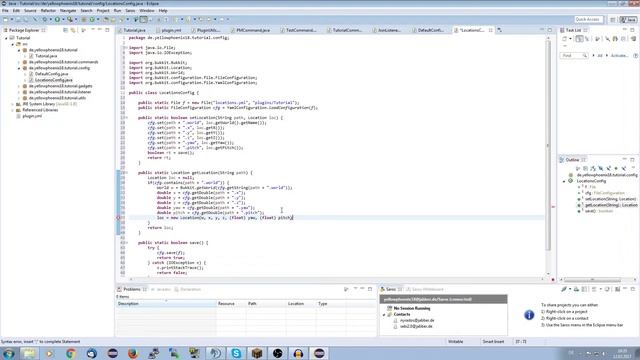Image resolution: width=640 pixels, height=360 pixels.
Task: Collapse the src folder node
Action: (13, 44)
